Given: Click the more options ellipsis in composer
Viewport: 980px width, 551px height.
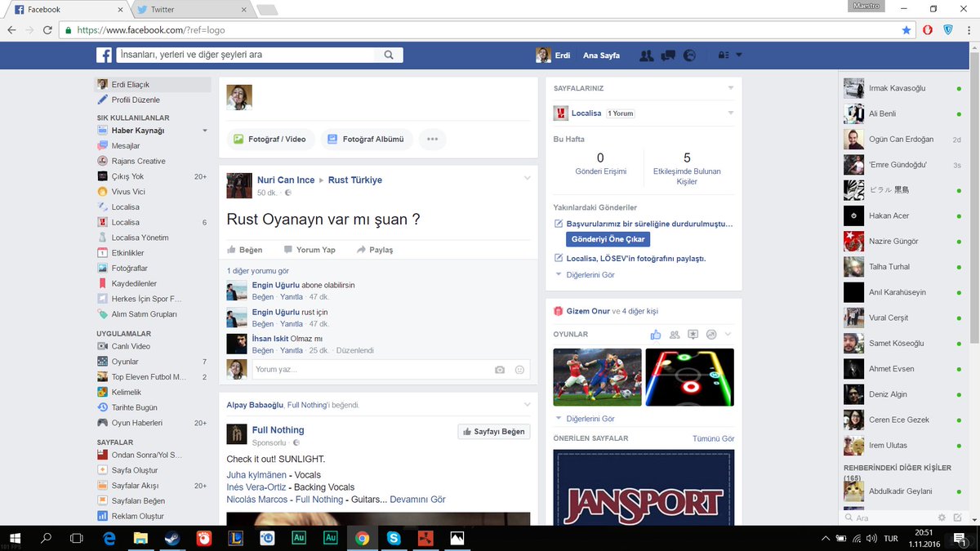Looking at the screenshot, I should tap(432, 139).
